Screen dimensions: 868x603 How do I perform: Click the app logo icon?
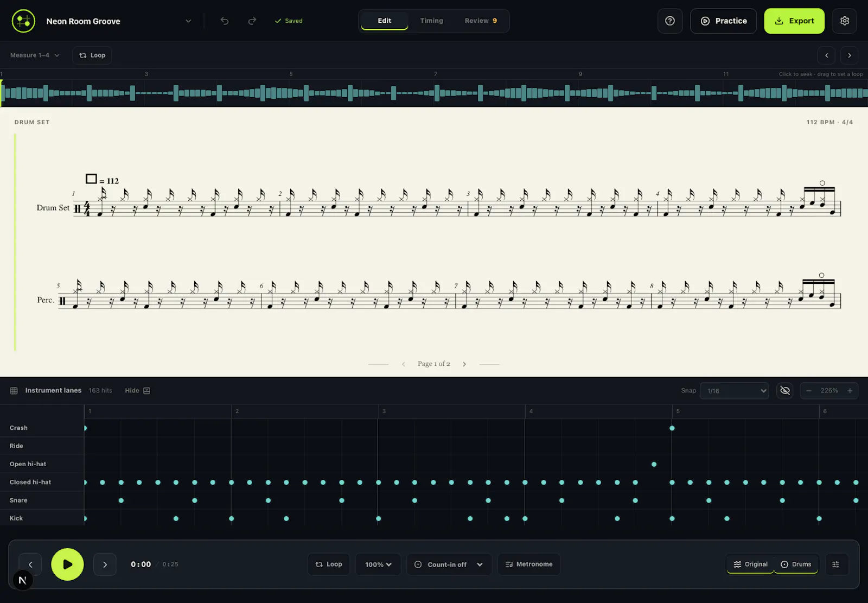pyautogui.click(x=23, y=21)
